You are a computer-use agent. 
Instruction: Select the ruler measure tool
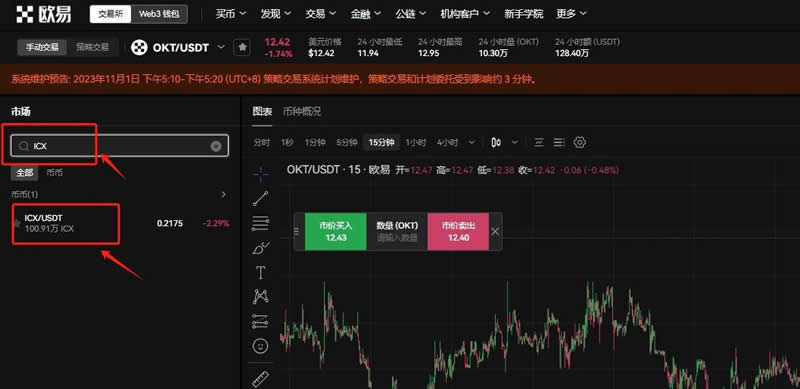[x=261, y=379]
